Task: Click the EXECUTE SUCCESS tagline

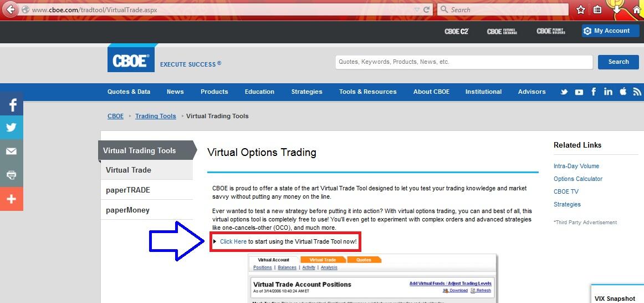Action: 191,64
